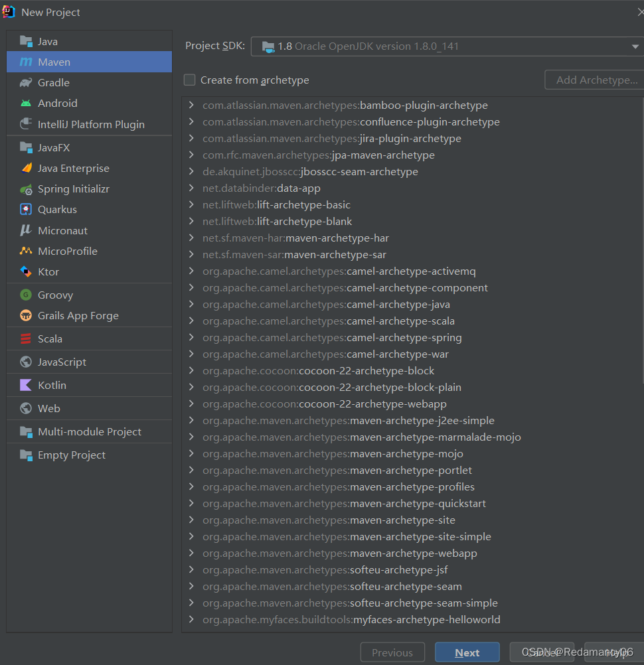The image size is (644, 665).
Task: Expand camel-archetype-activemq node
Action: pos(191,271)
